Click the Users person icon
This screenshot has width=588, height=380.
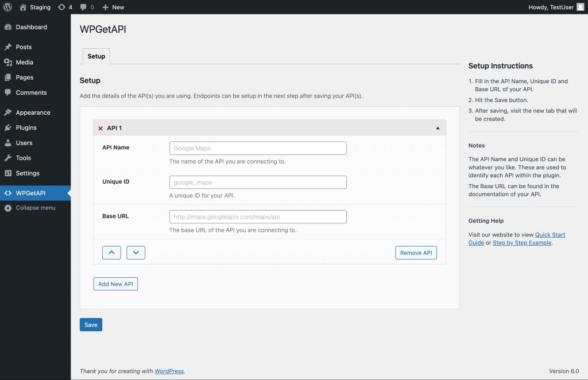(8, 143)
